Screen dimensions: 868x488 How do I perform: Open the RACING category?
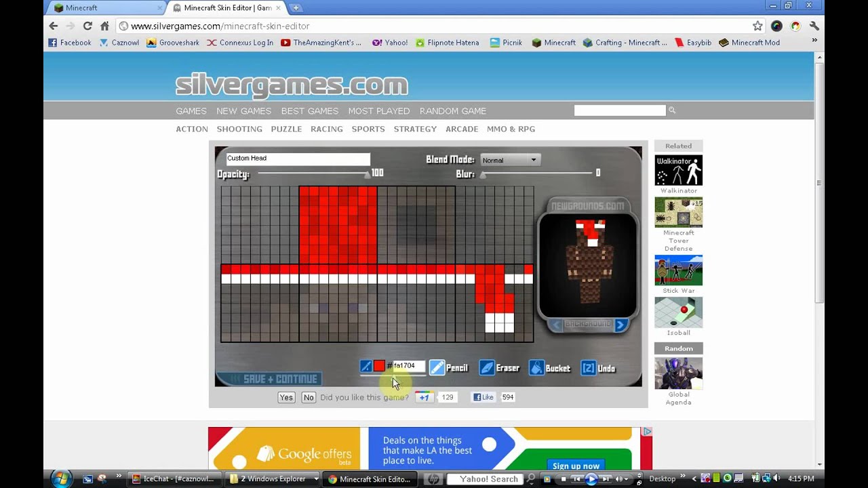click(x=327, y=129)
